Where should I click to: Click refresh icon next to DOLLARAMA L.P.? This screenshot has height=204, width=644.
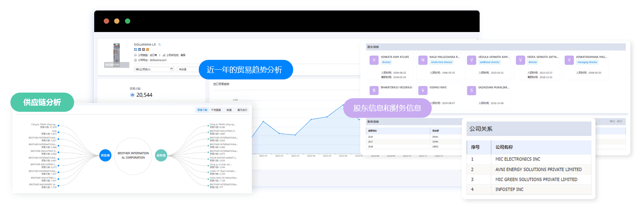160,44
